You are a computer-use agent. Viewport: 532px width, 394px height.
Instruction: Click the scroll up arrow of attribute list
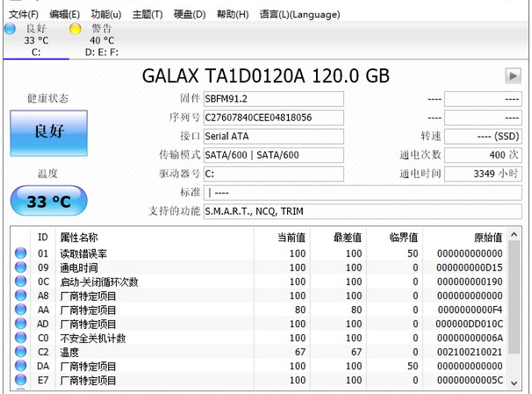click(x=514, y=234)
